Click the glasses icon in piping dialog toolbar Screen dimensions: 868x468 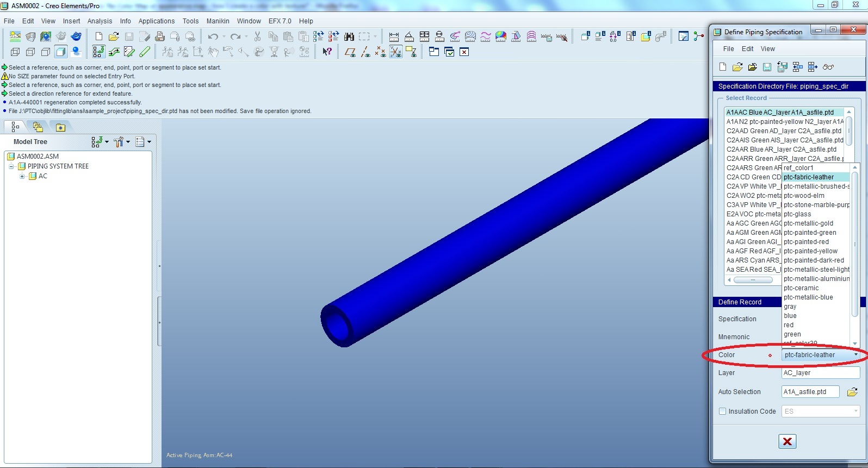tap(828, 67)
